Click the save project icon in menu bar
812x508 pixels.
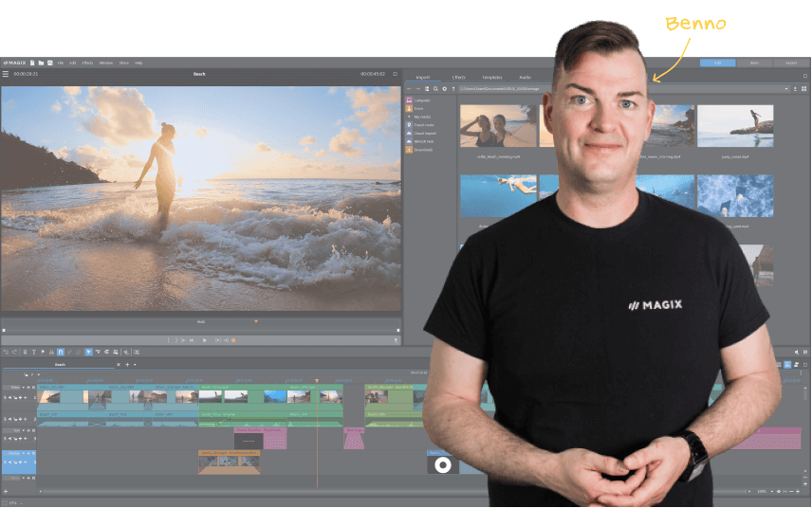pos(50,63)
